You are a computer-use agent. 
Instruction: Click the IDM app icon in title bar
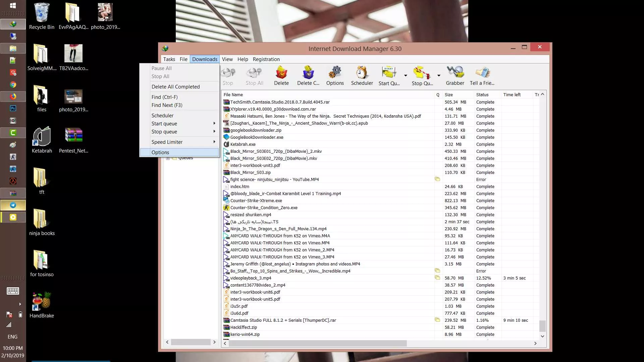pos(165,49)
